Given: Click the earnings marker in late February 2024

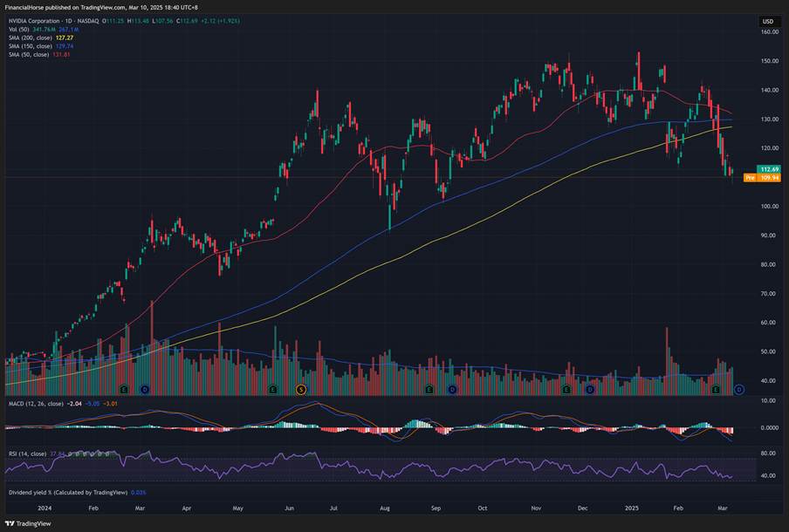Looking at the screenshot, I should tap(124, 389).
